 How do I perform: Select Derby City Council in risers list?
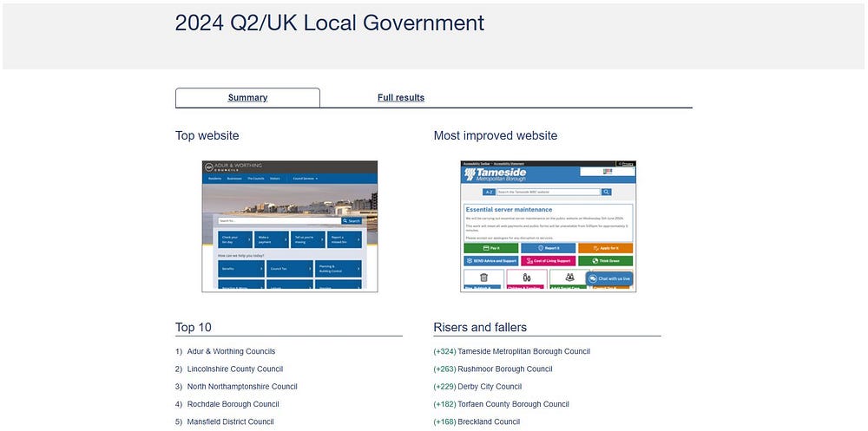(490, 387)
